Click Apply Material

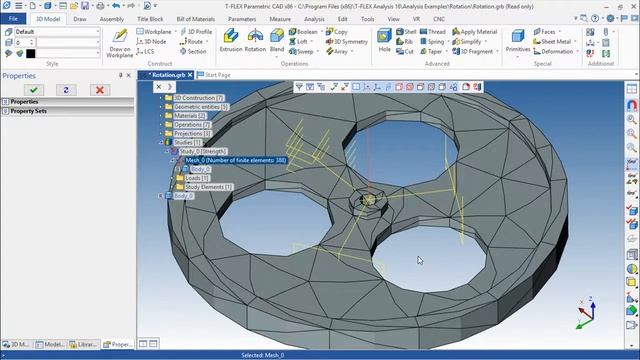475,31
